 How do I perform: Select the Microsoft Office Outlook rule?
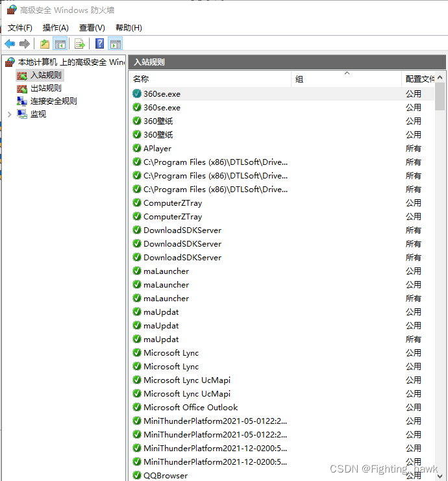[x=190, y=408]
